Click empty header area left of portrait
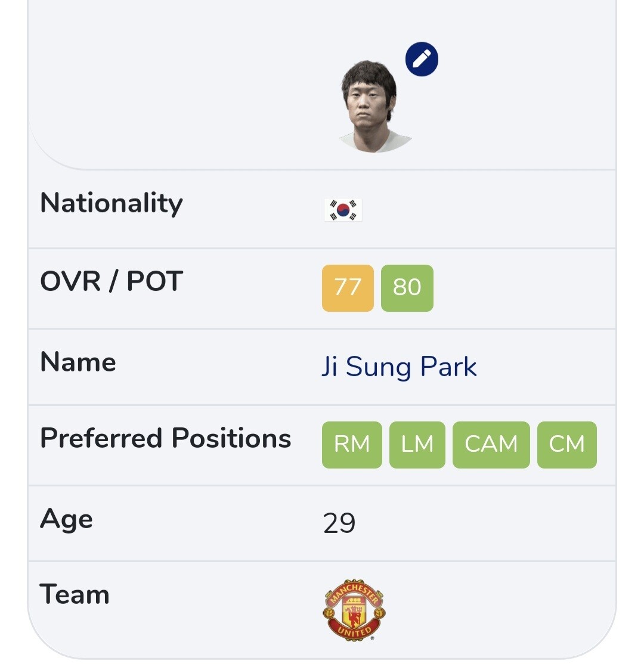Screen dimensions: 644x670 point(179,83)
